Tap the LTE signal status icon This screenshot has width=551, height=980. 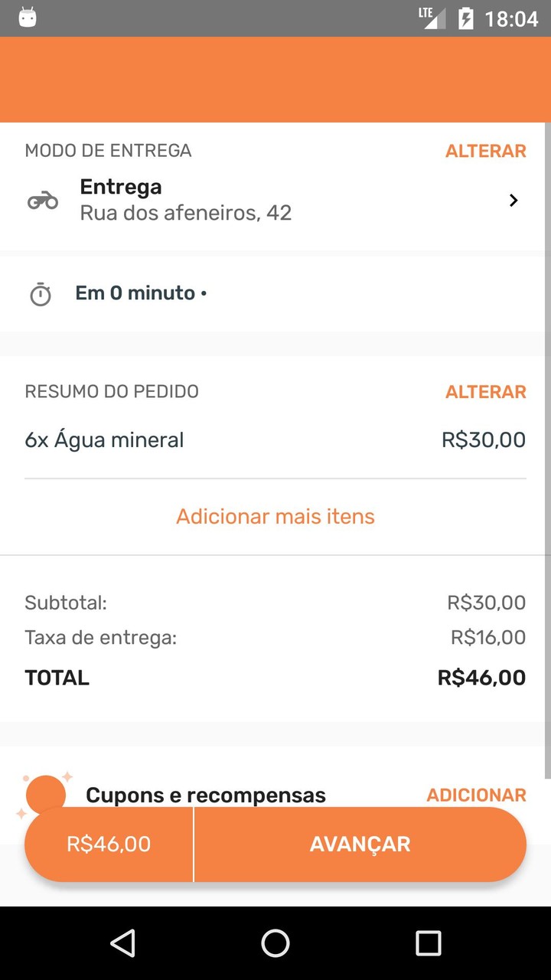[x=432, y=18]
